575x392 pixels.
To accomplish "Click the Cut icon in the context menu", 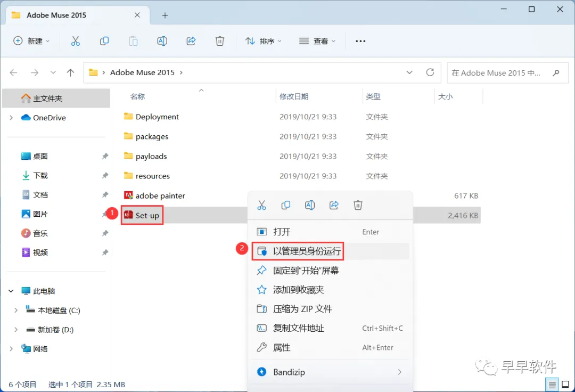I will [x=261, y=206].
